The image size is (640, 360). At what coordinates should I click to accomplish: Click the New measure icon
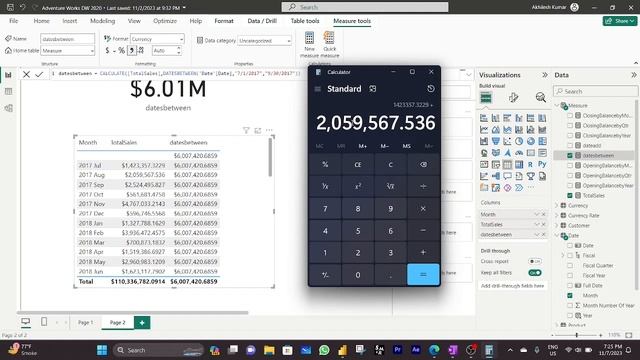pyautogui.click(x=309, y=38)
